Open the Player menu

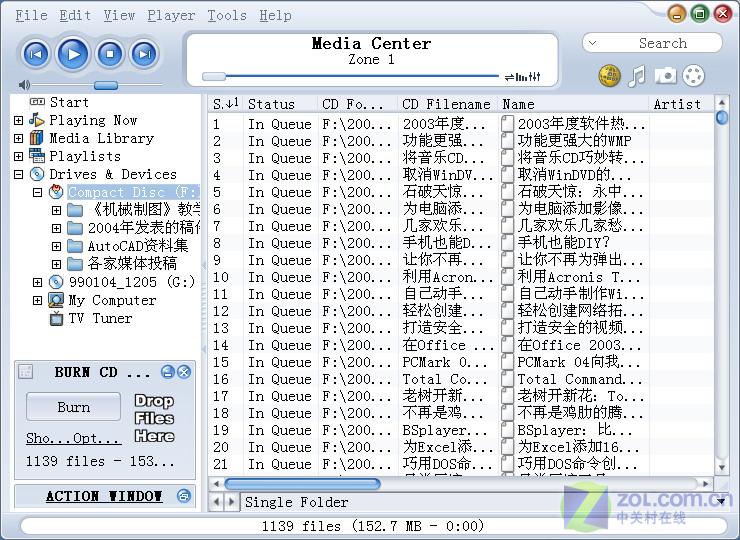point(171,16)
